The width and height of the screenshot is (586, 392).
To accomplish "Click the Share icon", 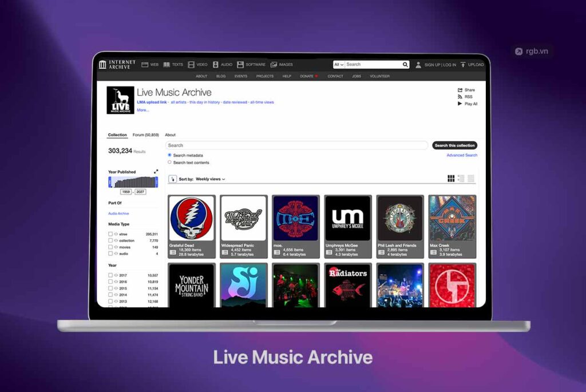I will [460, 90].
